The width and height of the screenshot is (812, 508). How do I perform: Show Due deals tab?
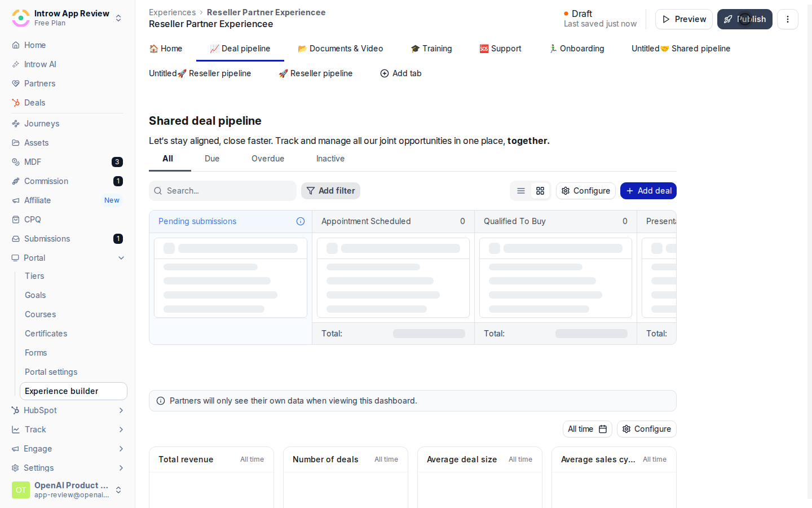[x=212, y=159]
